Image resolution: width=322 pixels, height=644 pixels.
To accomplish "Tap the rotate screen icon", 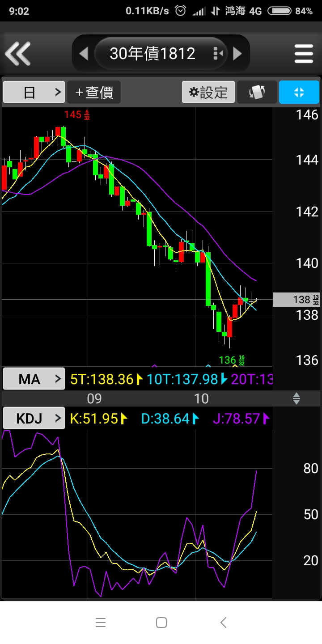I will [257, 92].
